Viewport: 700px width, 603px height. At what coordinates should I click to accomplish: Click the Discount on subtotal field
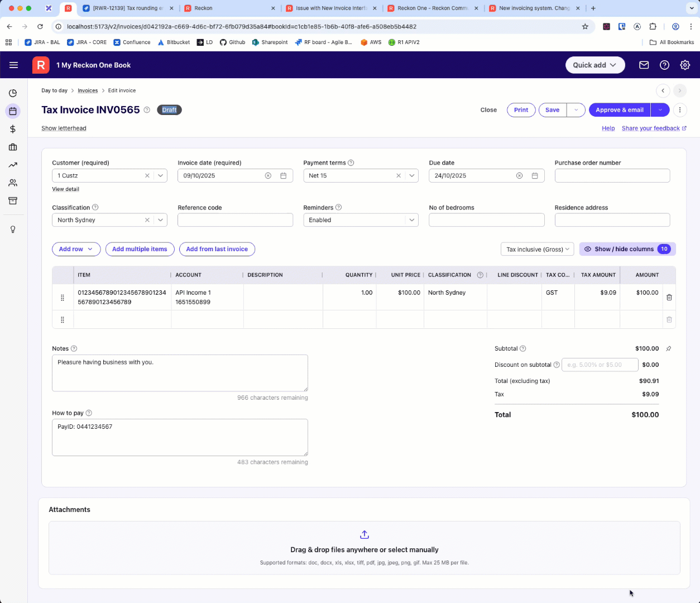(600, 365)
